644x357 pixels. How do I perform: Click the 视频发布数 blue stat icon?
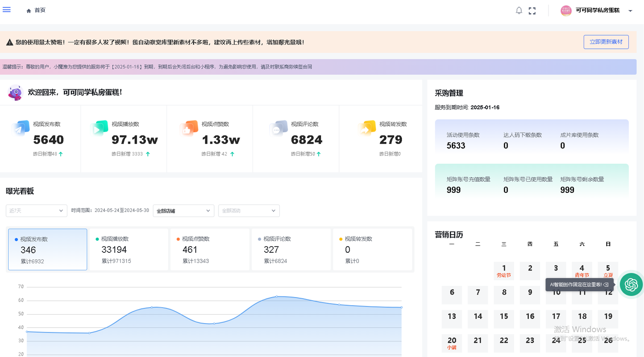21,128
